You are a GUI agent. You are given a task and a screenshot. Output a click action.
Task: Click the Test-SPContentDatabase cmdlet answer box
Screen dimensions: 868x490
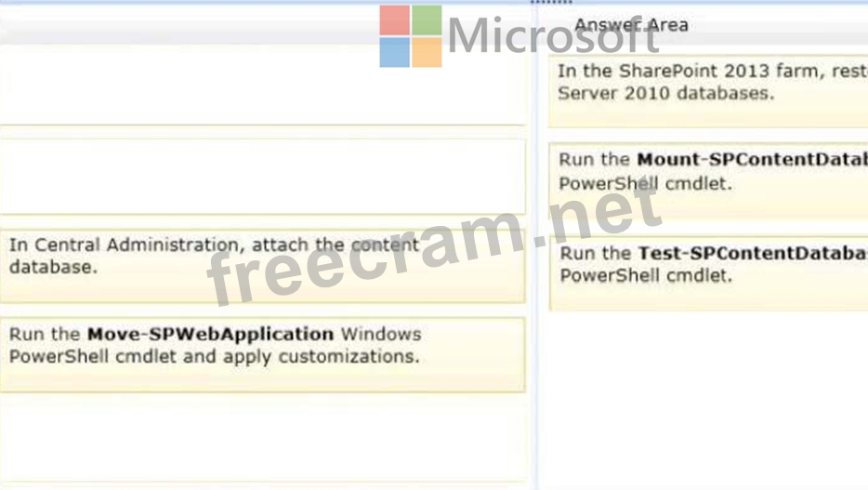point(708,273)
